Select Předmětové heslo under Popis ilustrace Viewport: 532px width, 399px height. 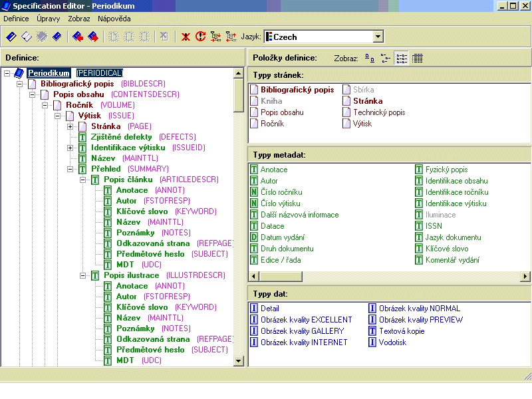[x=150, y=350]
